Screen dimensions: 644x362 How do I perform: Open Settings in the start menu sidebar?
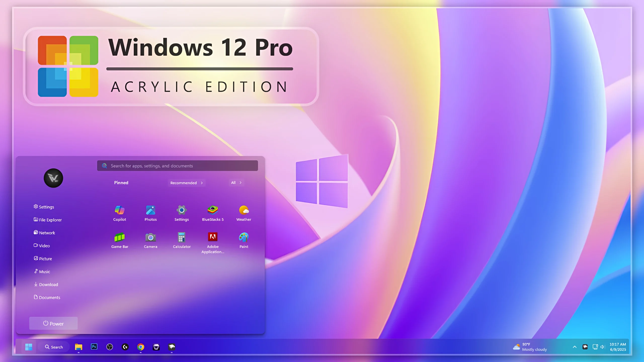[44, 207]
